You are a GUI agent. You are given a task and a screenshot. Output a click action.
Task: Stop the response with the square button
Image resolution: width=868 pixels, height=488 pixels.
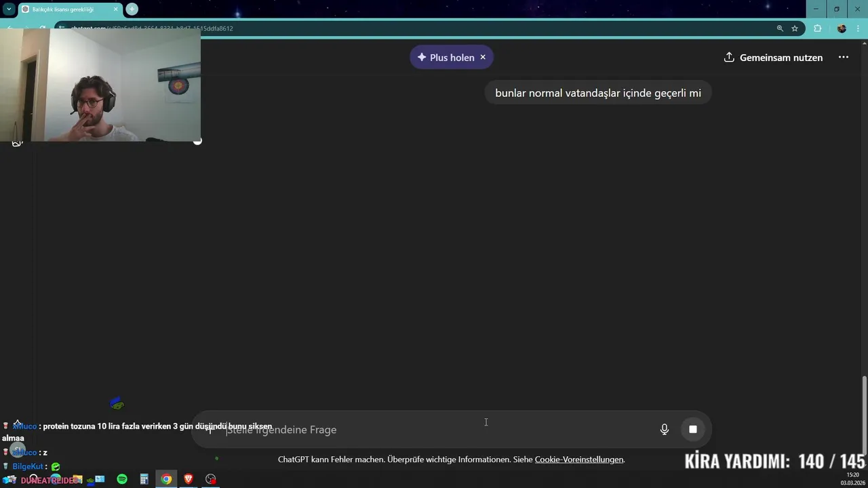click(692, 429)
